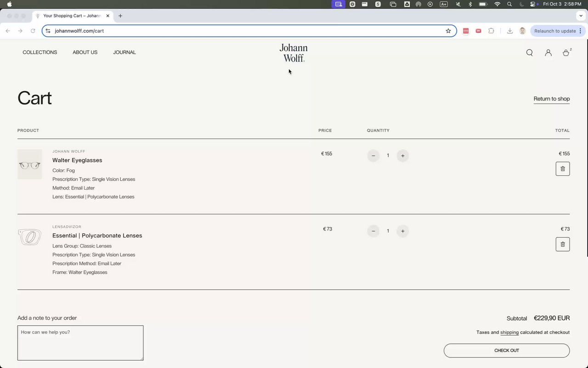Image resolution: width=588 pixels, height=368 pixels.
Task: Click the address bar URL field
Action: pos(248,31)
